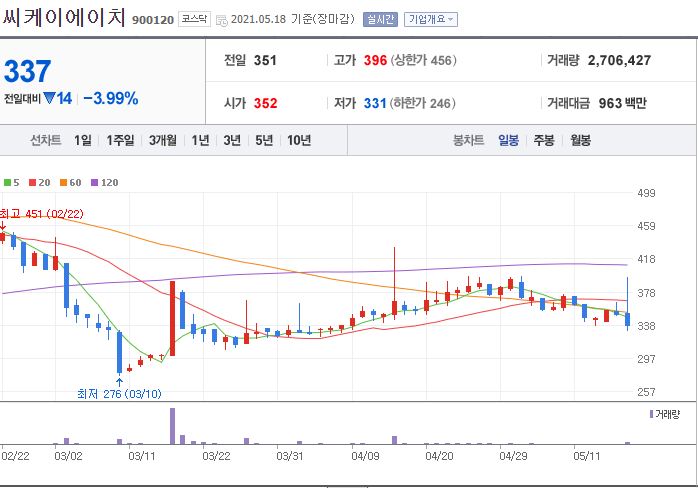
Task: Click the blue down-triangle change icon
Action: point(49,98)
